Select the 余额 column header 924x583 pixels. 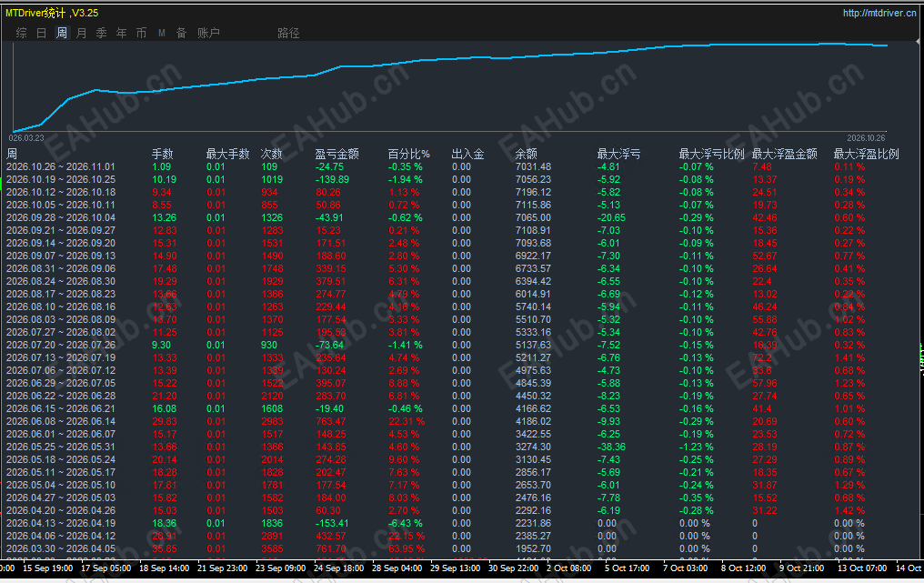click(x=527, y=154)
